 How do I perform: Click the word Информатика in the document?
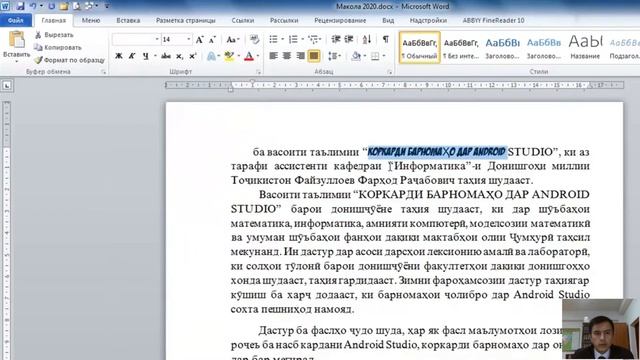click(x=430, y=166)
